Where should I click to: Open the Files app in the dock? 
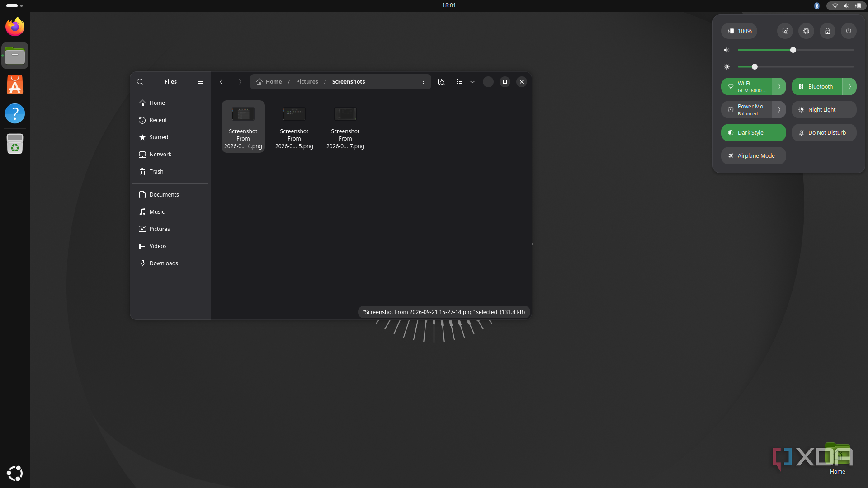(x=15, y=56)
